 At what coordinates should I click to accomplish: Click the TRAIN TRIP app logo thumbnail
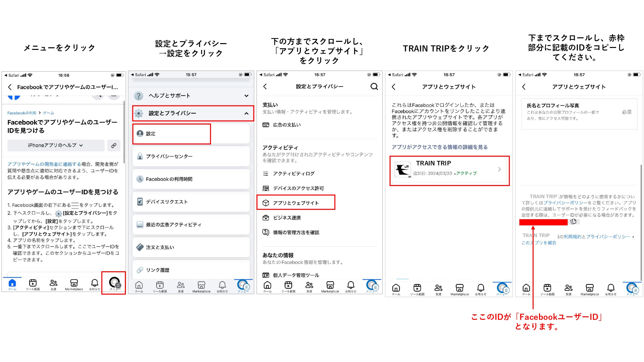(403, 170)
